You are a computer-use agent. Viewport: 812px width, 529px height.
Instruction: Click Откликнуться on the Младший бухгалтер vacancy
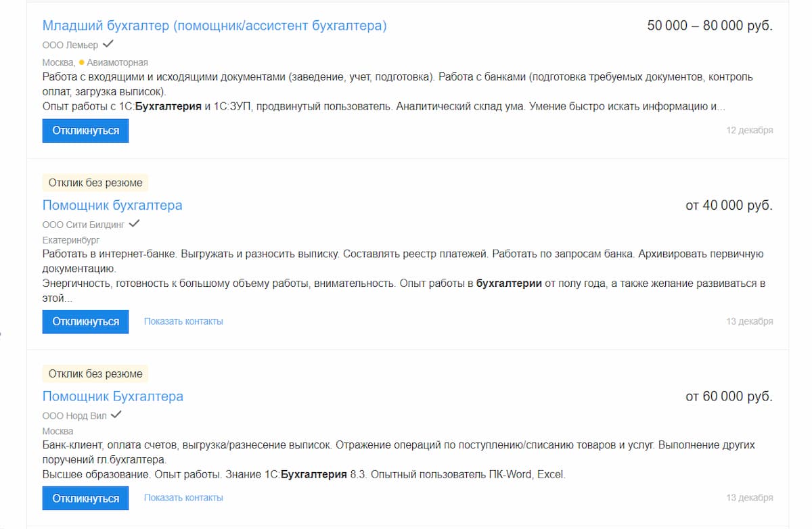point(85,131)
